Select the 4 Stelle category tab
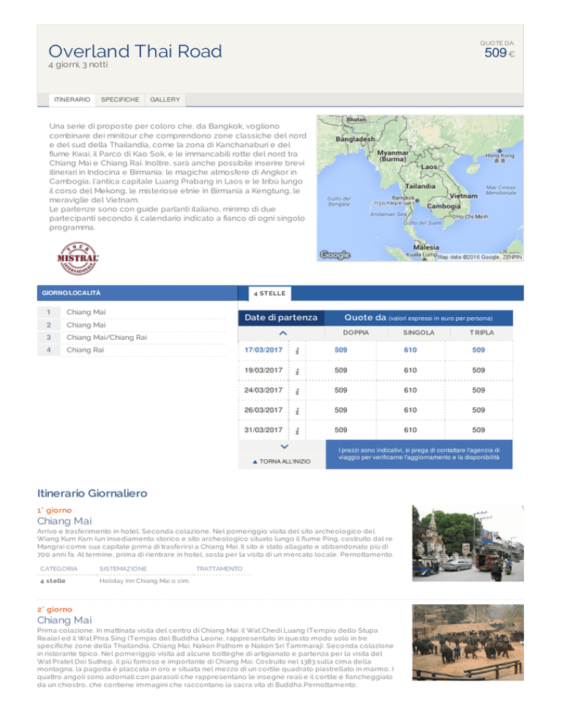 coord(269,294)
